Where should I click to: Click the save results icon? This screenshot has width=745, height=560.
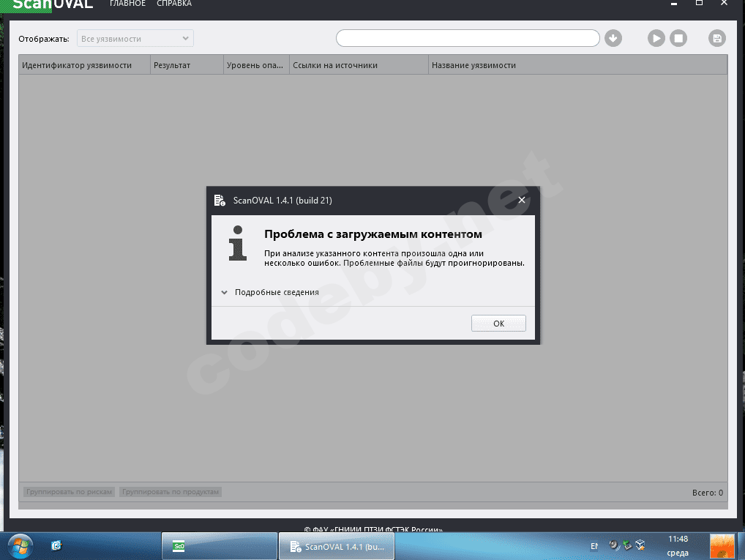717,38
